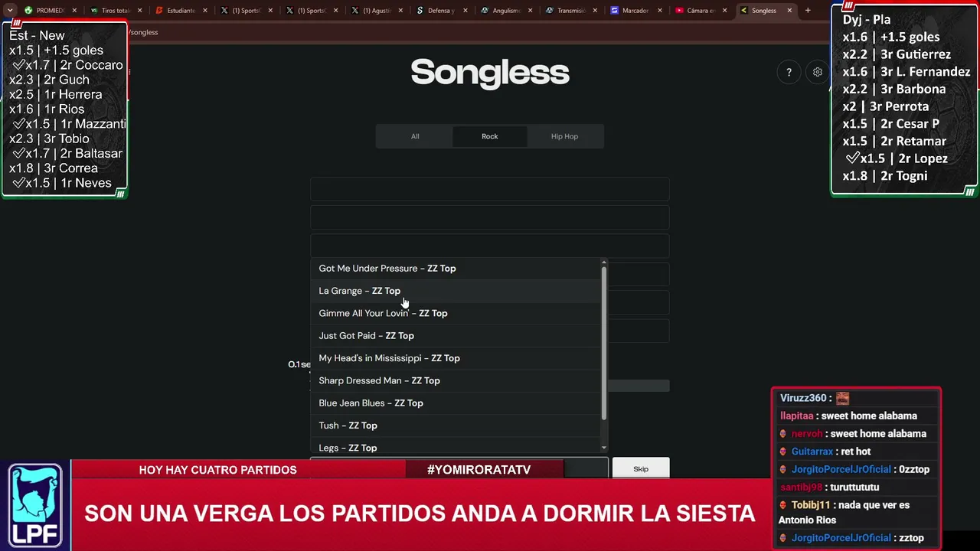Select the Hip Hop genre filter
Image resolution: width=980 pixels, height=551 pixels.
click(x=564, y=136)
